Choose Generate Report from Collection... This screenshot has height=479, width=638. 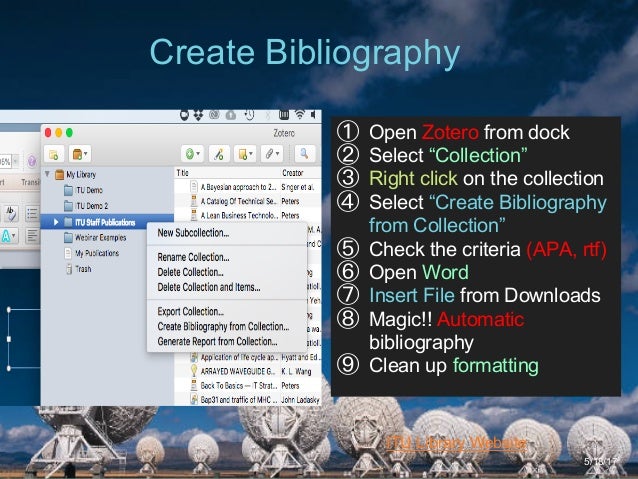pos(217,341)
